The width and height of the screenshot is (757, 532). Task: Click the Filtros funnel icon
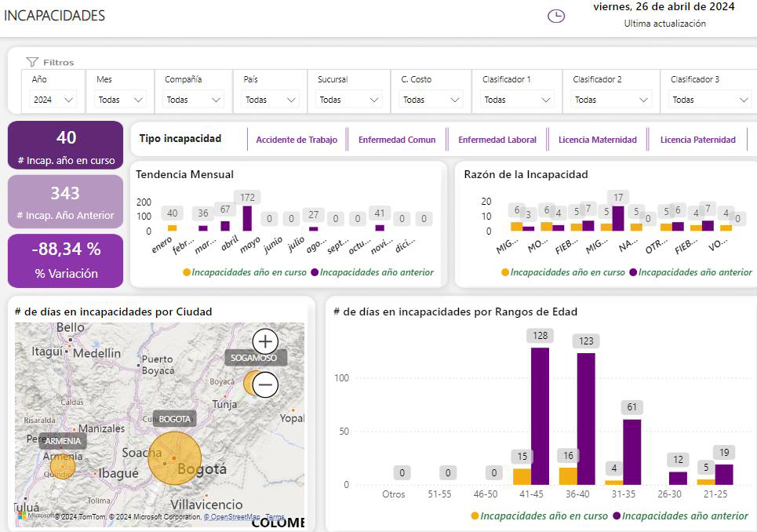[32, 62]
